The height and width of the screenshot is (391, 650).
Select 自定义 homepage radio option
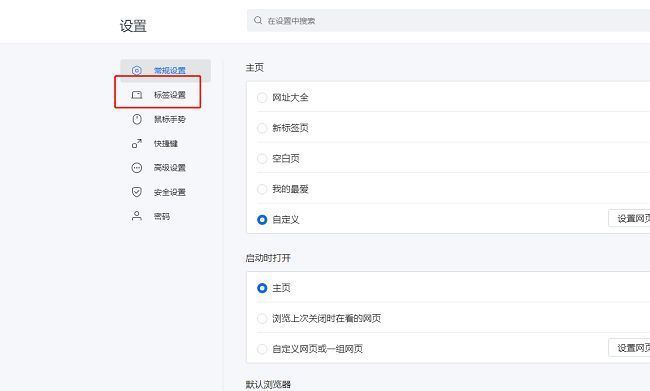pyautogui.click(x=262, y=219)
